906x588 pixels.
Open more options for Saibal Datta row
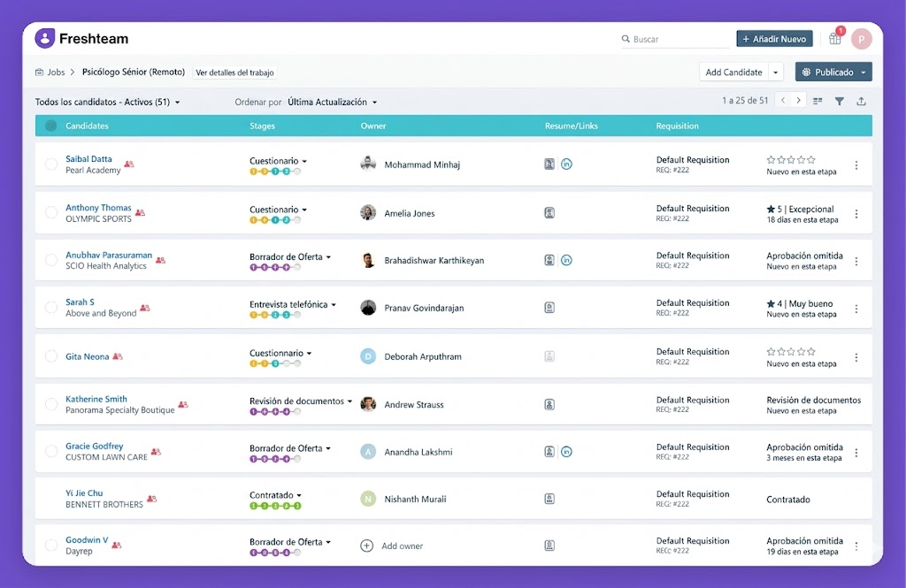point(856,165)
